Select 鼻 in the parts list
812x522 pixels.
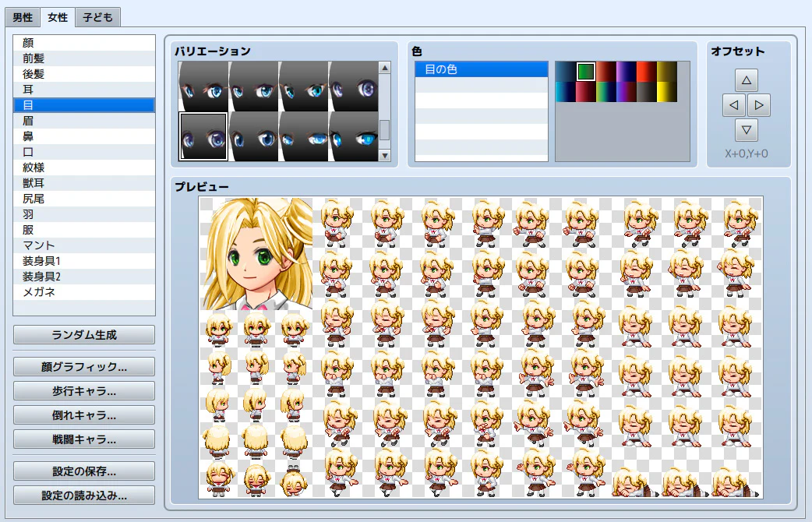click(x=84, y=136)
